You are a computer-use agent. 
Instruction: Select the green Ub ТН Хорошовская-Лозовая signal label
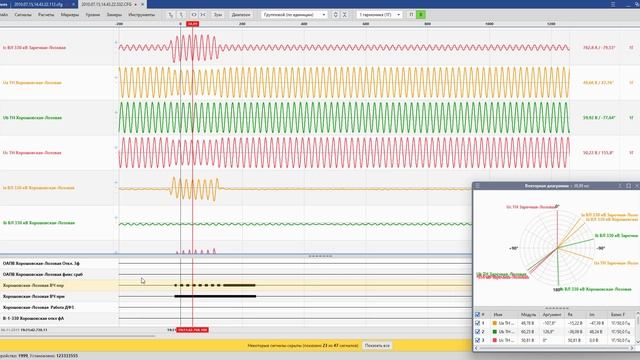coord(32,118)
